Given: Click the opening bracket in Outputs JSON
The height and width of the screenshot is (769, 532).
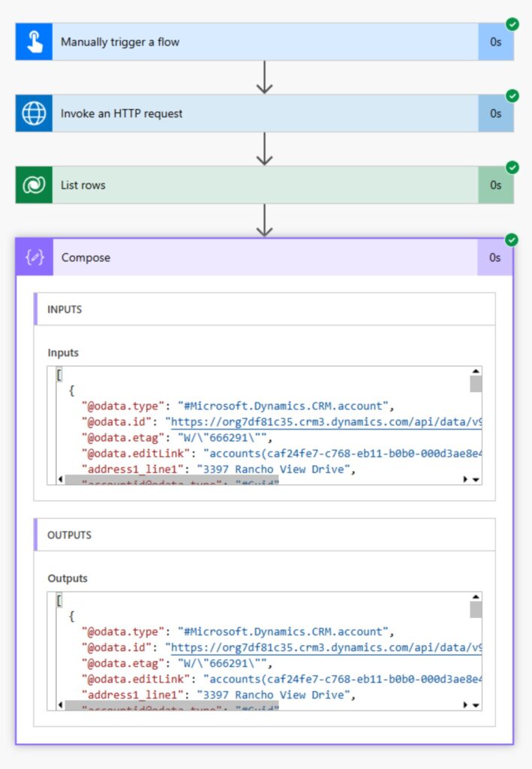Looking at the screenshot, I should [59, 600].
